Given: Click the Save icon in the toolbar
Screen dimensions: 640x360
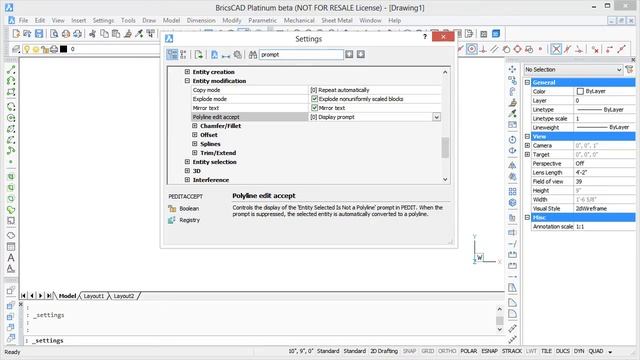Looking at the screenshot, I should (x=39, y=34).
